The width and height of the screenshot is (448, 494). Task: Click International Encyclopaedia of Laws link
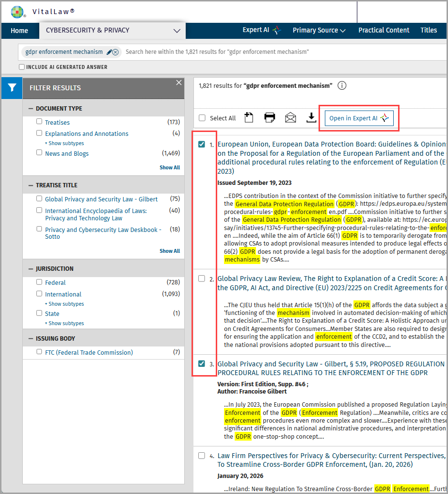point(96,214)
